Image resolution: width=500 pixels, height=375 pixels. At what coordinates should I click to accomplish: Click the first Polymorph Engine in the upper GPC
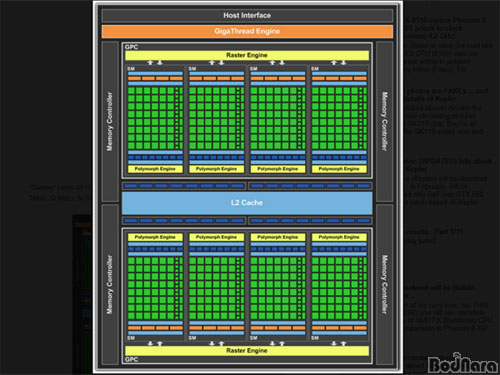click(155, 169)
